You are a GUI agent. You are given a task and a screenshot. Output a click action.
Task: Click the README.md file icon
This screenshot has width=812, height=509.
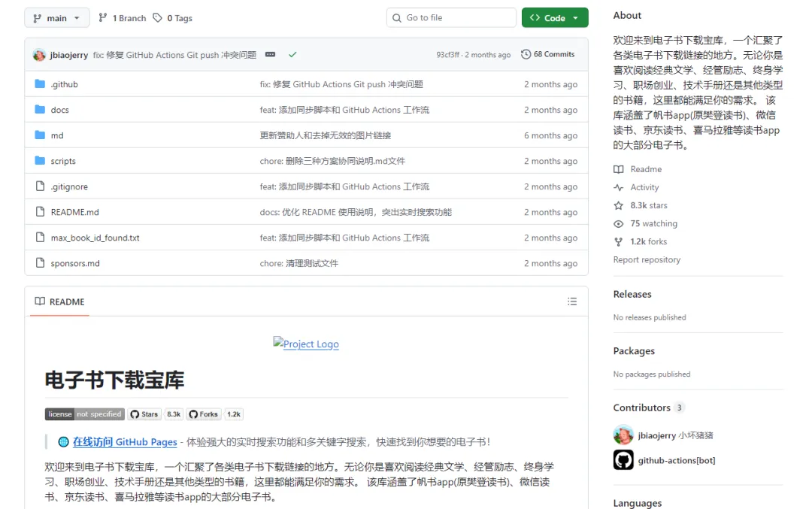point(40,211)
